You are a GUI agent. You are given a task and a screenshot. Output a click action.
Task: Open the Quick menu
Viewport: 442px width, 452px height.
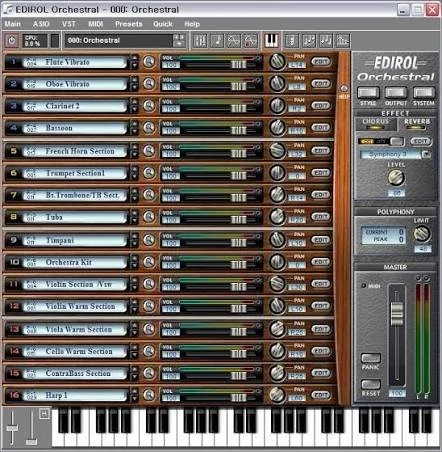[x=163, y=24]
